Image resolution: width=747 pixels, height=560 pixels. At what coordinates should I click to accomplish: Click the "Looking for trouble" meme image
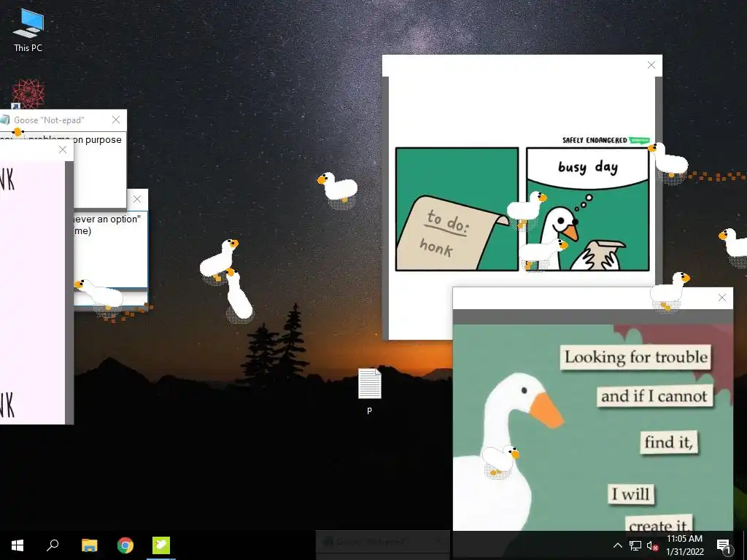pos(592,427)
